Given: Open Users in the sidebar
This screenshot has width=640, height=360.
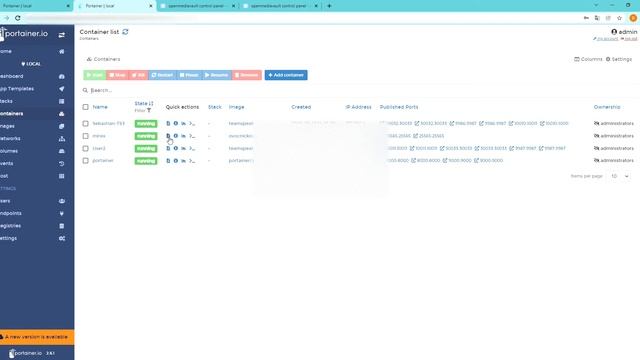Looking at the screenshot, I should (33, 201).
